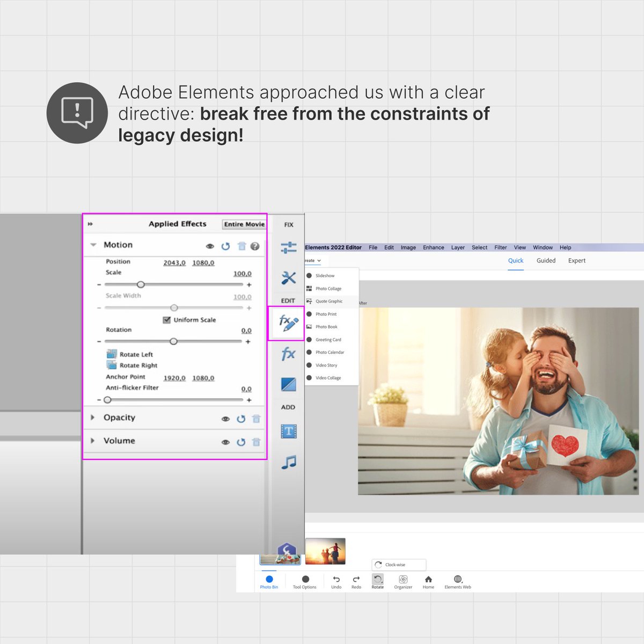The height and width of the screenshot is (644, 644).
Task: Choose Video Story from Create menu
Action: pyautogui.click(x=331, y=365)
